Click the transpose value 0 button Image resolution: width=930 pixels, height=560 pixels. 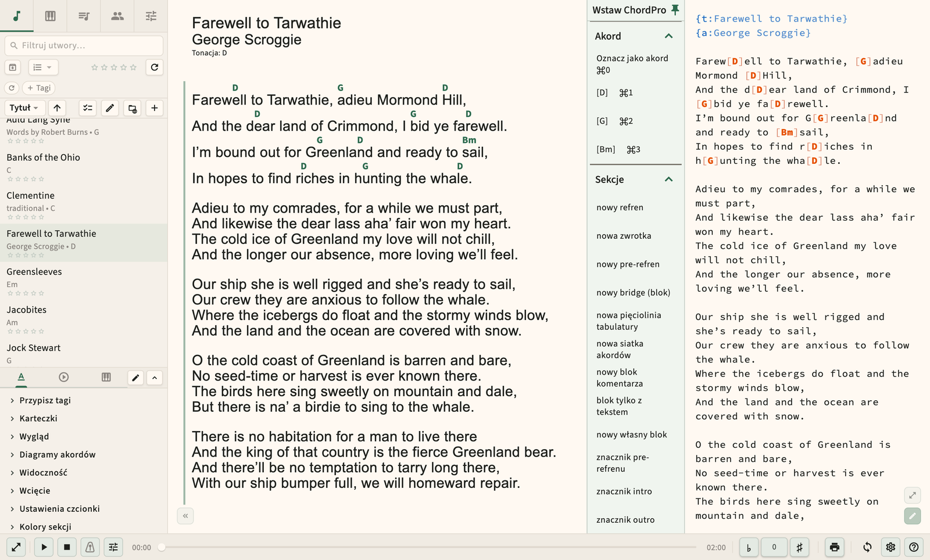[774, 547]
